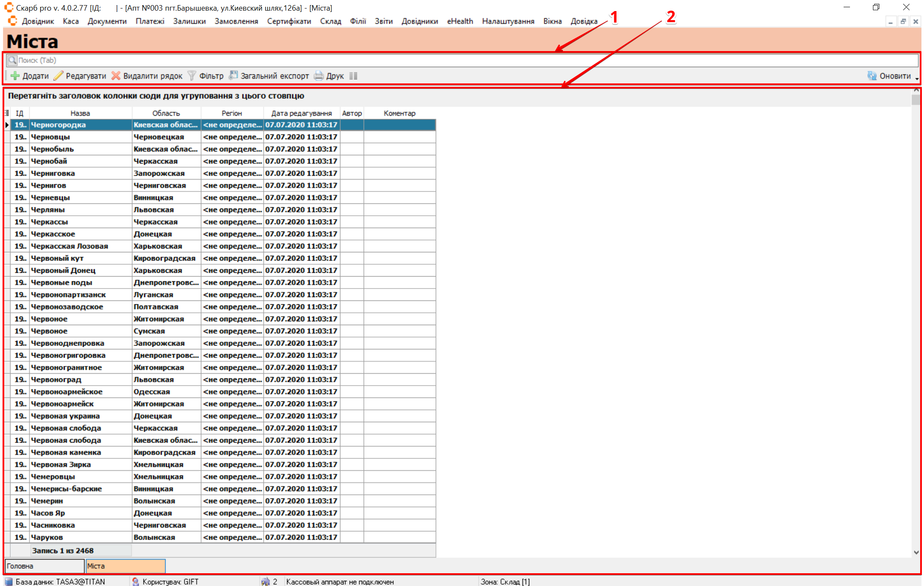The height and width of the screenshot is (586, 924).
Task: Click the Дата редагування column header
Action: tap(301, 113)
